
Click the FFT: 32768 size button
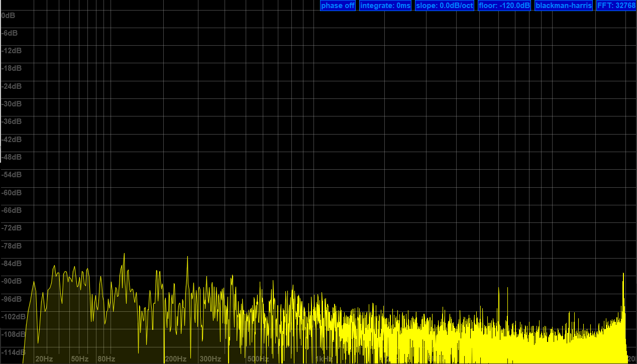tap(616, 6)
